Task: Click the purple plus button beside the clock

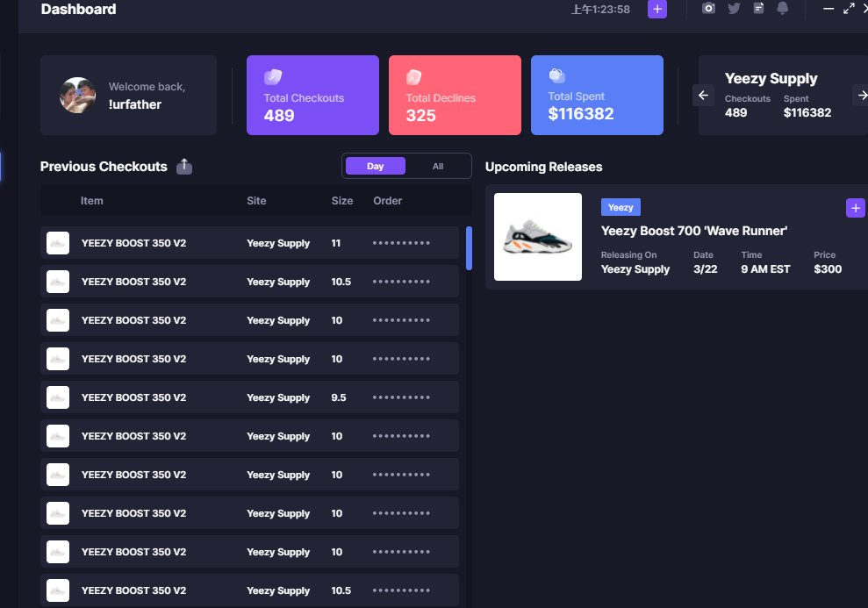Action: [657, 9]
